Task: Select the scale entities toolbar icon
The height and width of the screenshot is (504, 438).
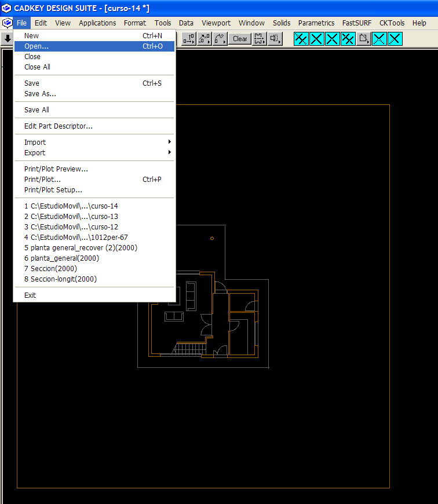Action: 204,39
